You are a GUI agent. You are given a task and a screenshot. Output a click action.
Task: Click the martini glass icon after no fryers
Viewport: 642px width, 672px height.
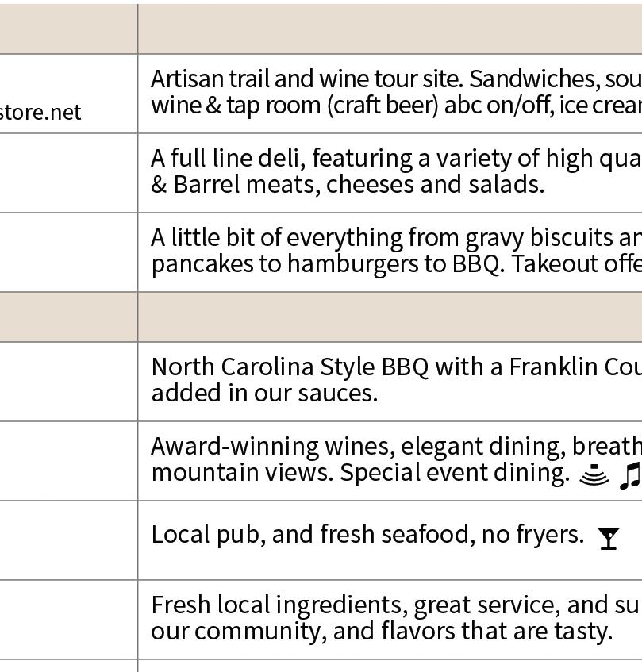click(x=609, y=539)
